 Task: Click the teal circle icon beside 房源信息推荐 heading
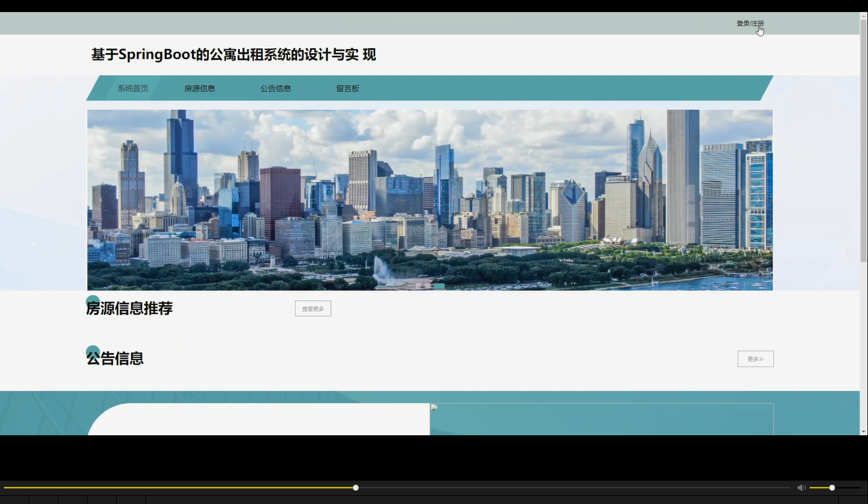coord(93,300)
